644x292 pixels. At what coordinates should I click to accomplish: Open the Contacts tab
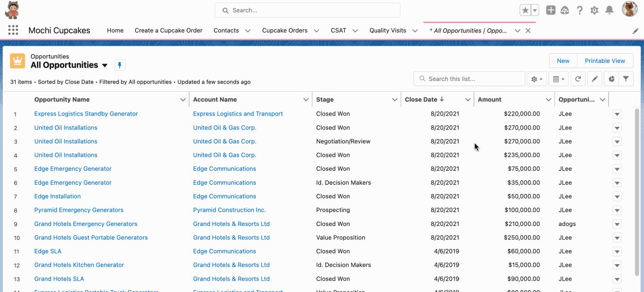coord(226,30)
